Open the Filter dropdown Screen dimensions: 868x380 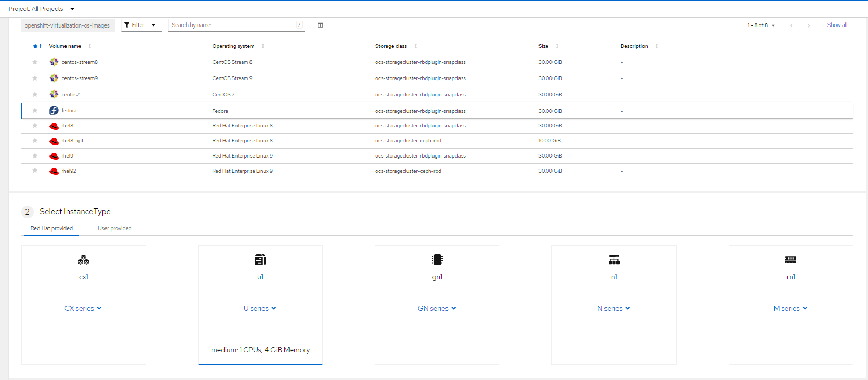point(141,25)
